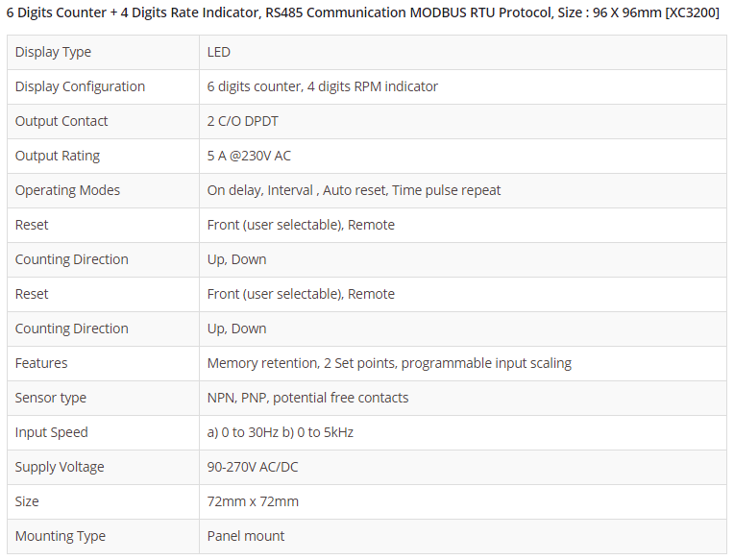This screenshot has width=734, height=560.
Task: Click the "Output Rating" label cell
Action: pos(58,156)
